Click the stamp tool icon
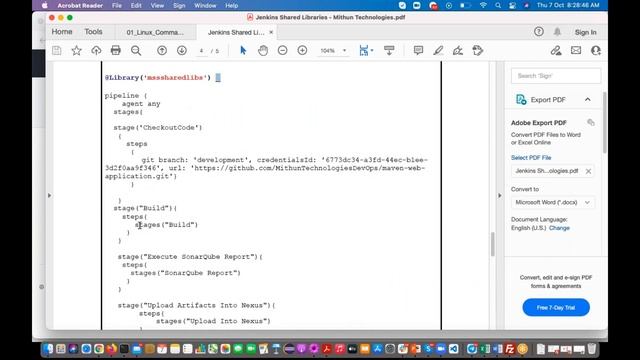 [x=478, y=51]
